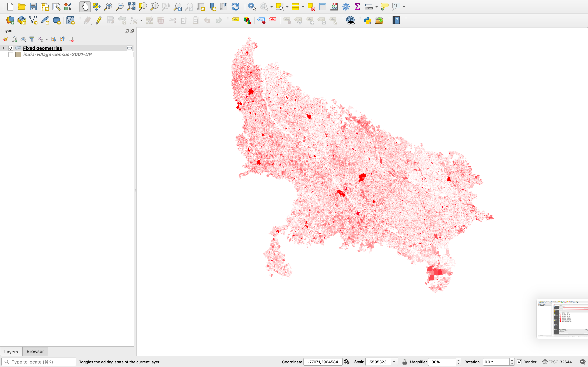Open the attribute table icon

(x=322, y=7)
